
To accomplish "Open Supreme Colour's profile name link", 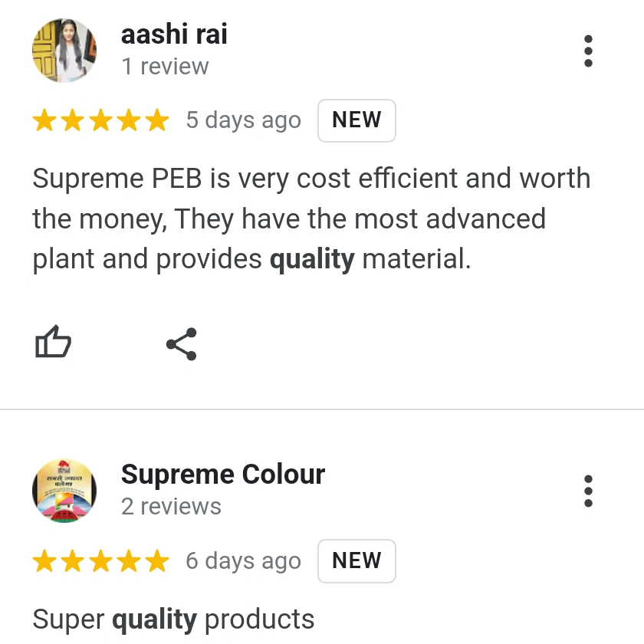I will pos(223,474).
